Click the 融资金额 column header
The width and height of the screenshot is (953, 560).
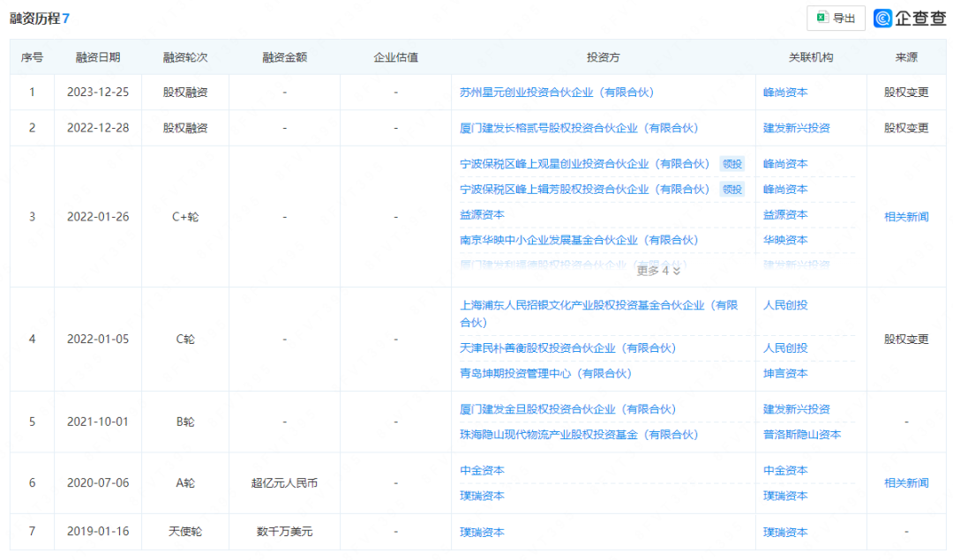tap(284, 57)
